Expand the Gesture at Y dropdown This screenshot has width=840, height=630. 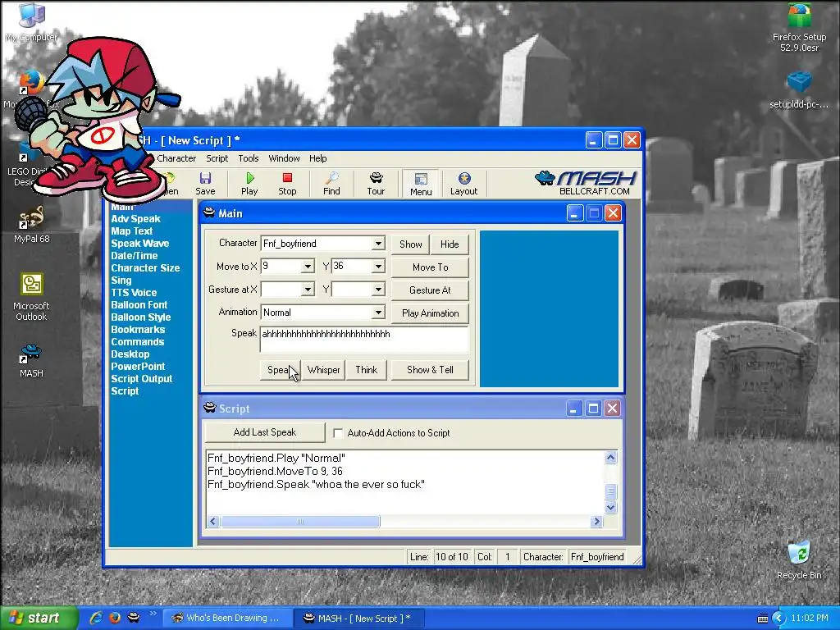tap(378, 290)
